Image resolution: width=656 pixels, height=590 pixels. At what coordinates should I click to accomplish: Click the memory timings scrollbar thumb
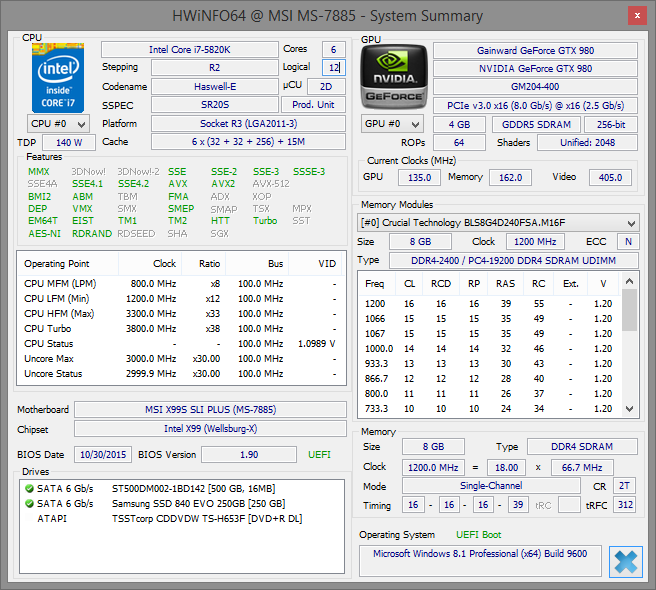630,310
